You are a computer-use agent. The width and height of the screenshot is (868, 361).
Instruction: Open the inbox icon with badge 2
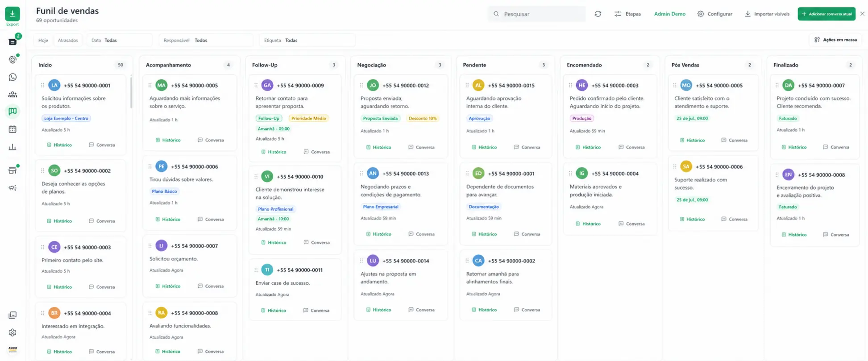click(x=12, y=41)
